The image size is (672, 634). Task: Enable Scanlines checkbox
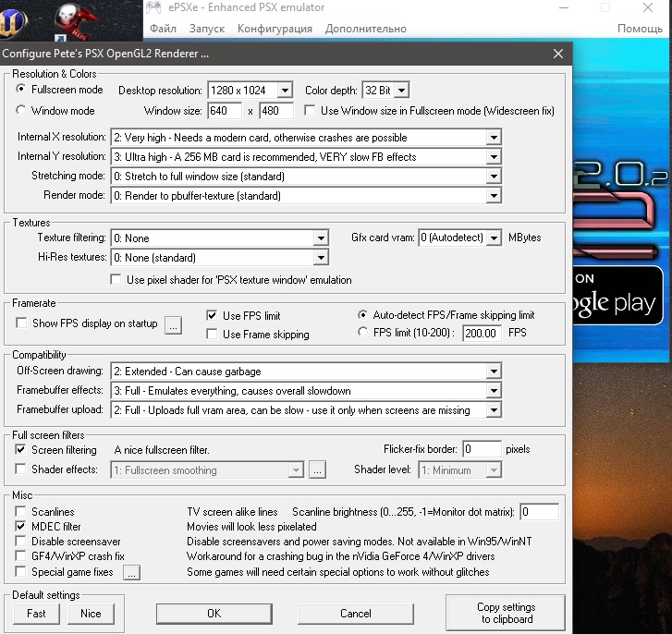point(20,511)
